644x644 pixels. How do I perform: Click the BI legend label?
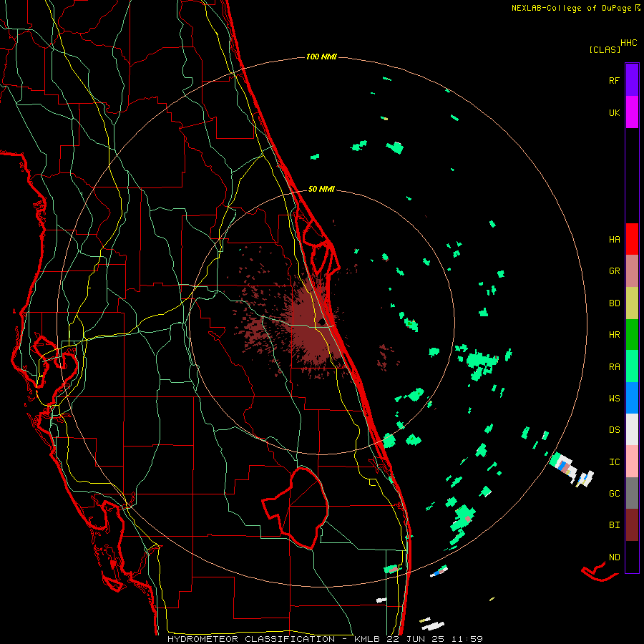(614, 525)
